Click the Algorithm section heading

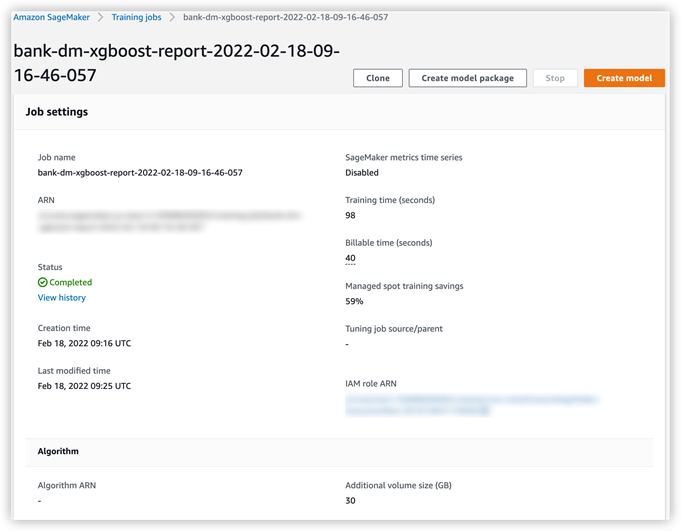pyautogui.click(x=58, y=452)
